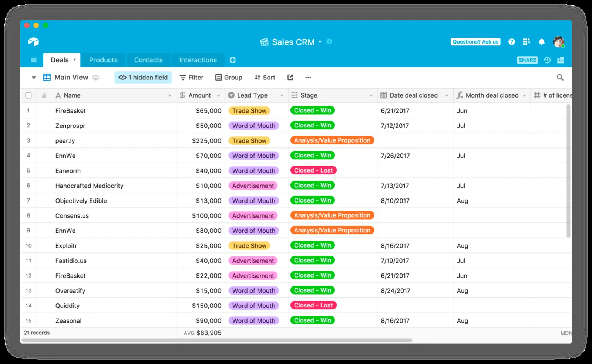Open Date deal closed column dropdown arrow
The width and height of the screenshot is (592, 364).
pos(447,96)
